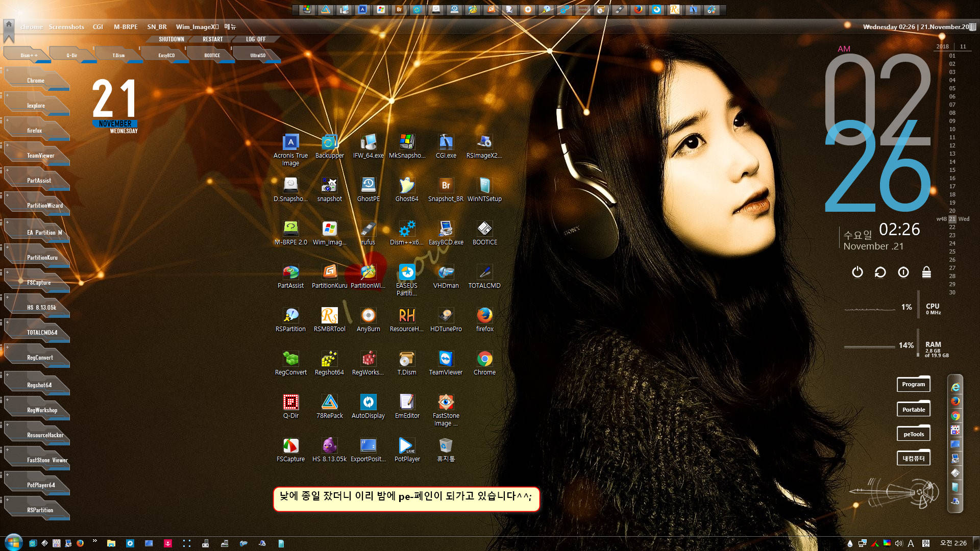
Task: Open Program launcher button
Action: pyautogui.click(x=913, y=384)
